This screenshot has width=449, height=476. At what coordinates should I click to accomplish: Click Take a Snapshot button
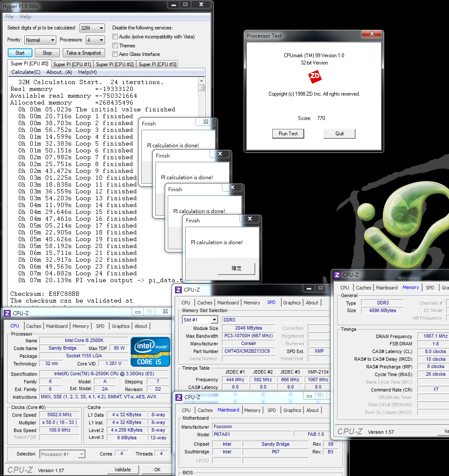(x=84, y=53)
